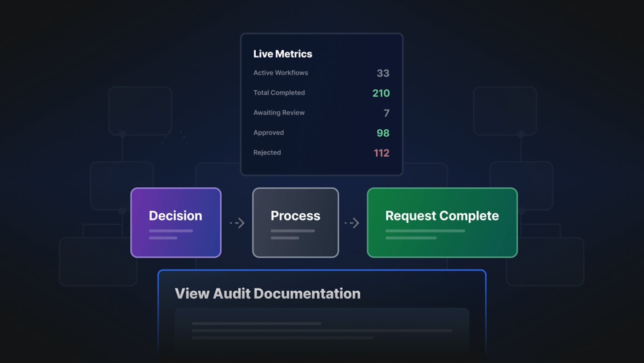Click inside the audit documentation text box
The height and width of the screenshot is (363, 644).
point(322,330)
